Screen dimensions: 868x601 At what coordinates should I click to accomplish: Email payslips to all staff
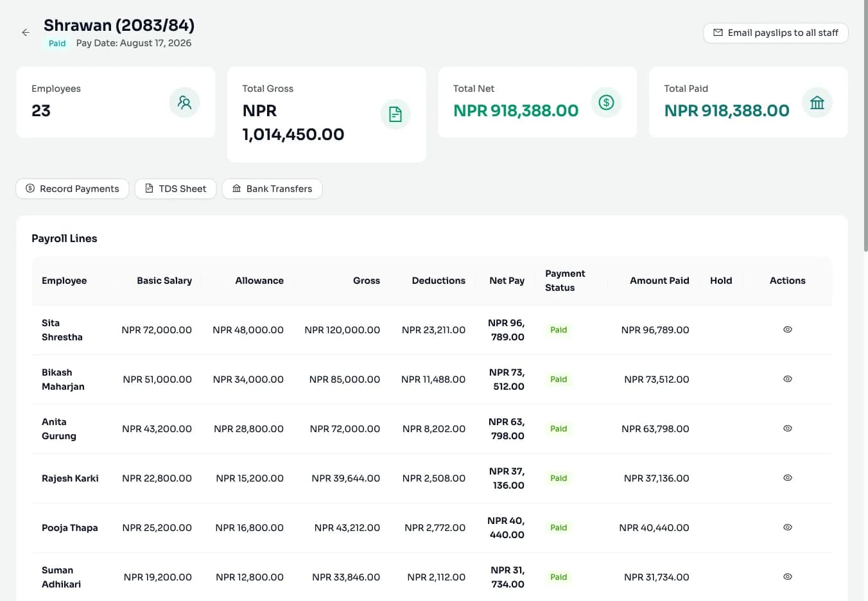click(x=776, y=33)
